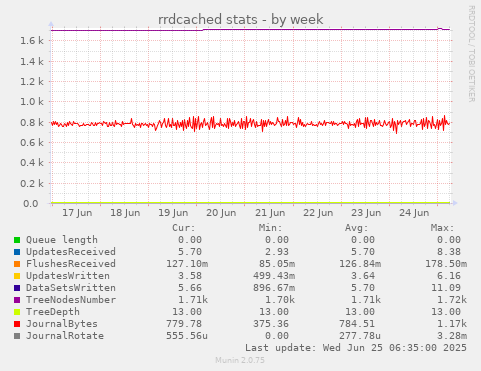Click the '24 Jun' x-axis date label
This screenshot has height=371, width=481.
[414, 213]
